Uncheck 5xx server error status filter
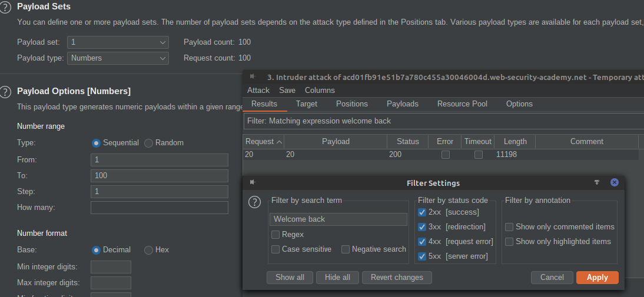Screen dimensions: 644x297 [x=422, y=257]
